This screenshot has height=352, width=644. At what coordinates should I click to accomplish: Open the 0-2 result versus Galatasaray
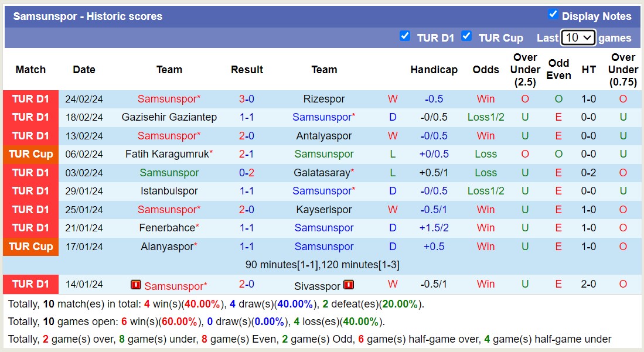pos(247,173)
